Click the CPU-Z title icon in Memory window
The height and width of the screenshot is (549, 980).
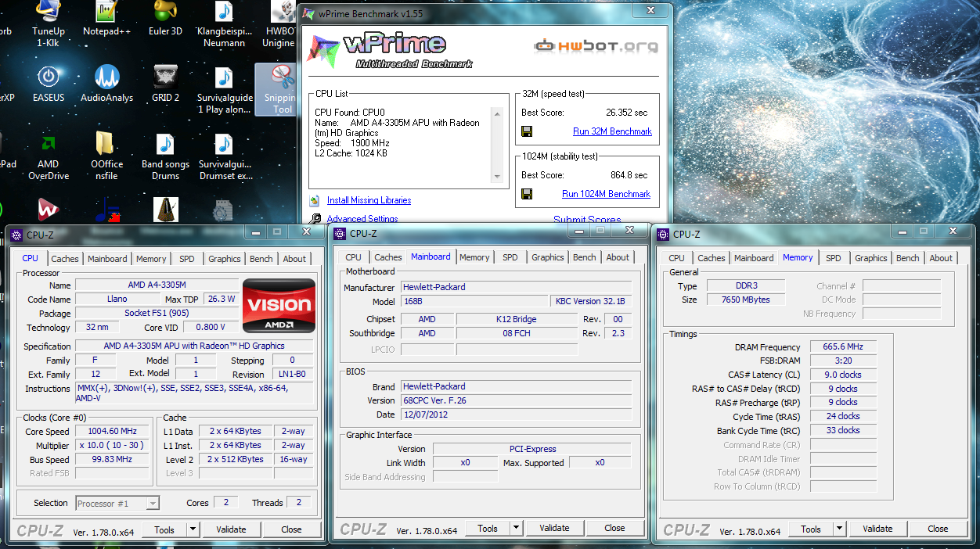[x=663, y=233]
